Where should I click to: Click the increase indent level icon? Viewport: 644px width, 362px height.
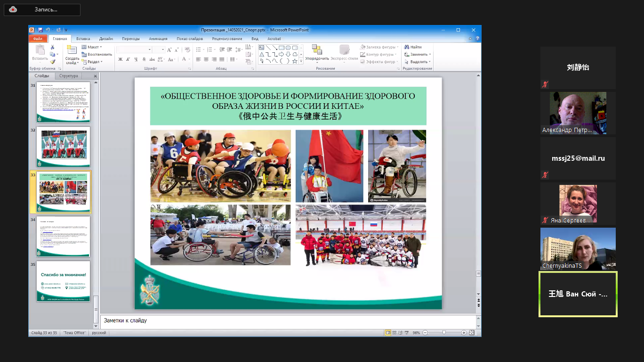230,49
